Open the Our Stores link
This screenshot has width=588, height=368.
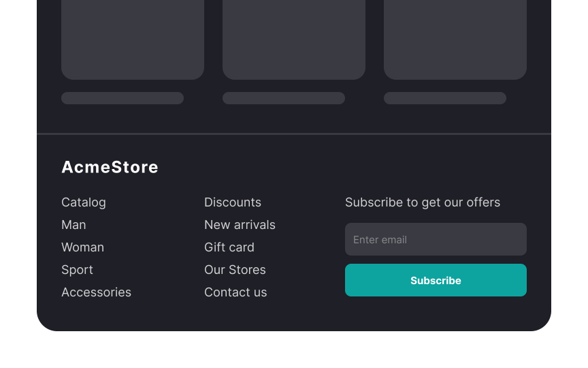coord(235,270)
